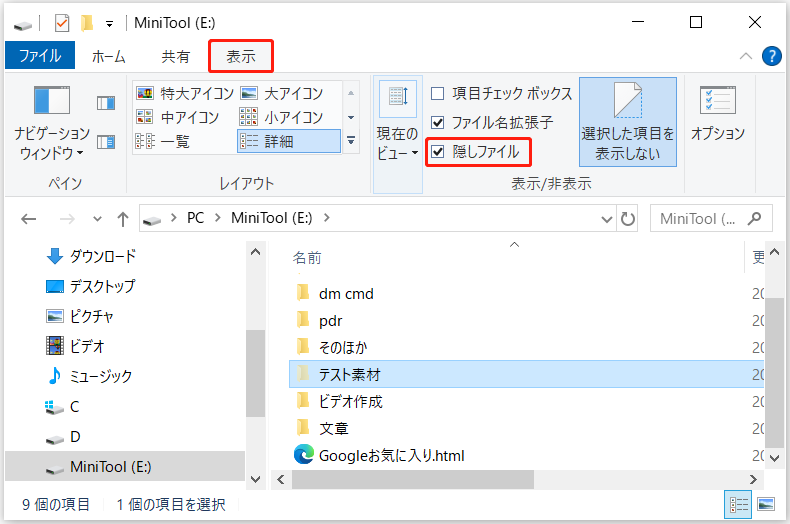Select drive C in navigation pane
The image size is (790, 524).
coord(62,407)
